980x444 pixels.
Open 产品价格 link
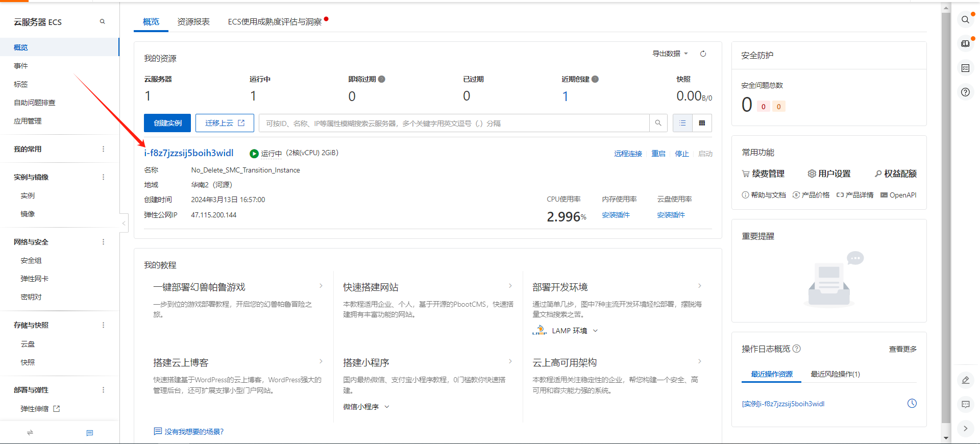coord(811,195)
